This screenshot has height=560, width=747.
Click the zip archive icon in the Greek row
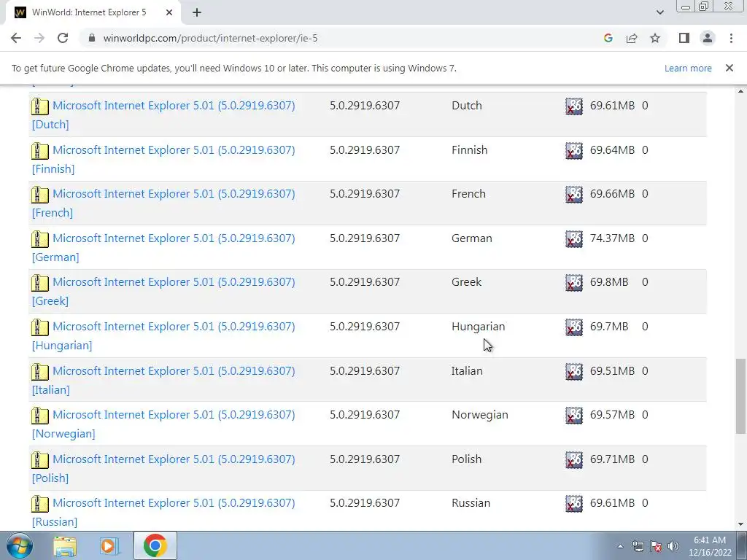coord(40,282)
